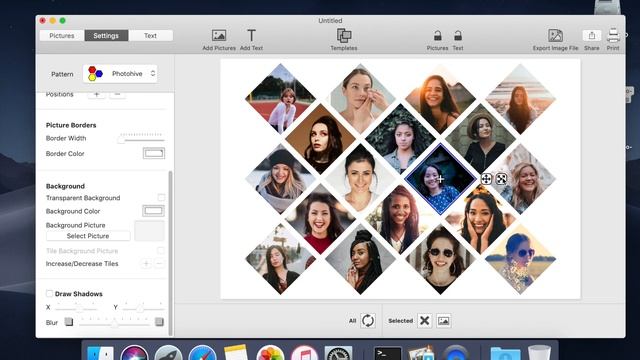This screenshot has height=360, width=640.
Task: Click the settings panel scrollbar
Action: [170, 253]
